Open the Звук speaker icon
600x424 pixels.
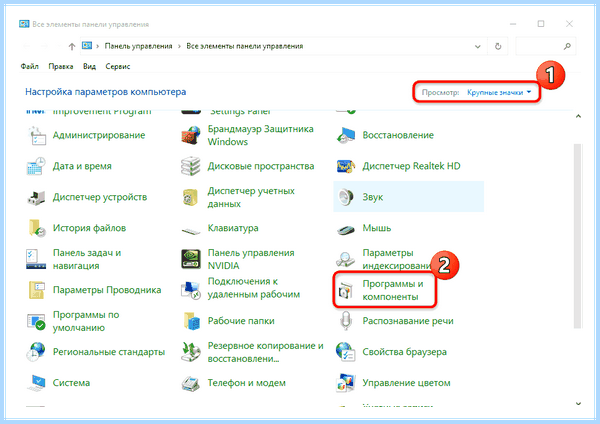[x=346, y=197]
